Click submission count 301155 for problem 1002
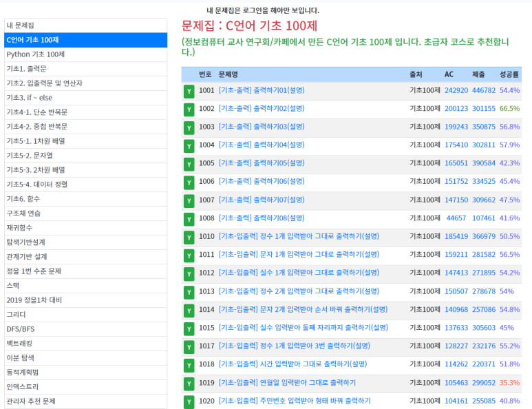 [483, 109]
